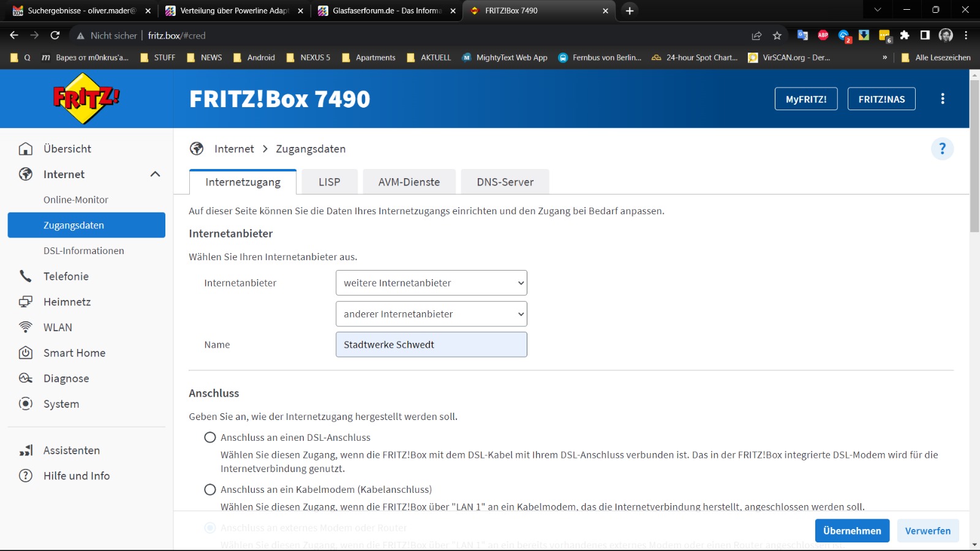
Task: Click the Smart Home power icon
Action: coord(26,353)
